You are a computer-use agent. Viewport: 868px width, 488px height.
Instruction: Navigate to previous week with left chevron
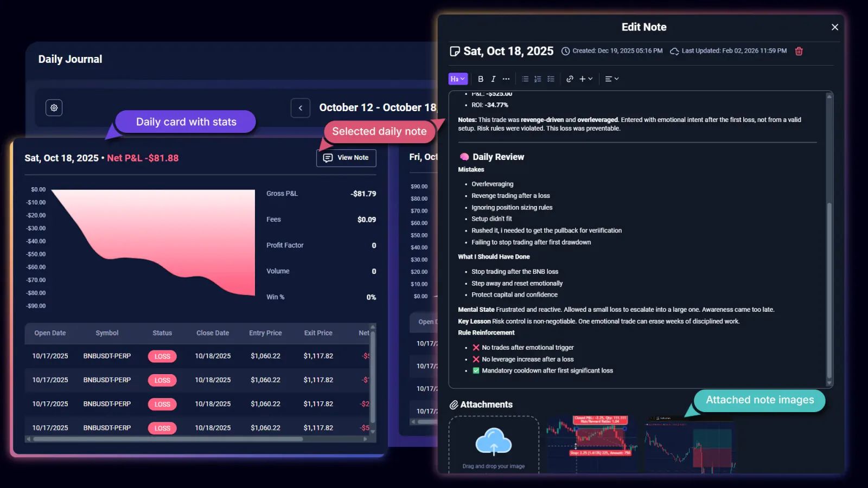click(x=301, y=108)
